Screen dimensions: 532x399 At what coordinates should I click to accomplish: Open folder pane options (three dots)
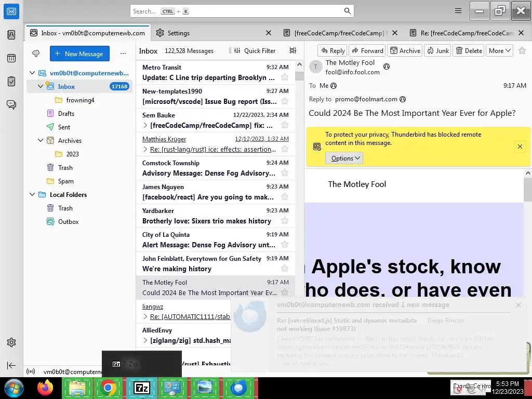[123, 54]
